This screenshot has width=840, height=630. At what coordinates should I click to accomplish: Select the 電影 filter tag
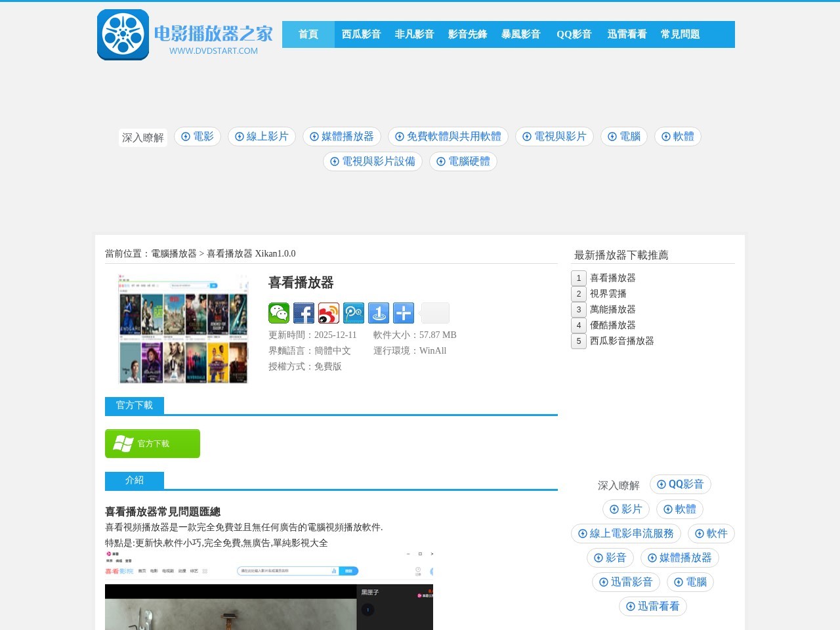click(197, 136)
